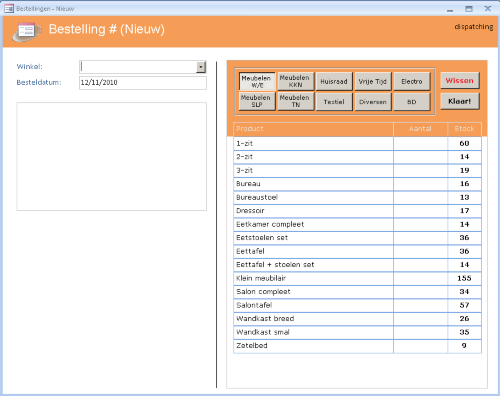Click the stock value 9 for Zetelbed
Image resolution: width=500 pixels, height=396 pixels.
[464, 346]
